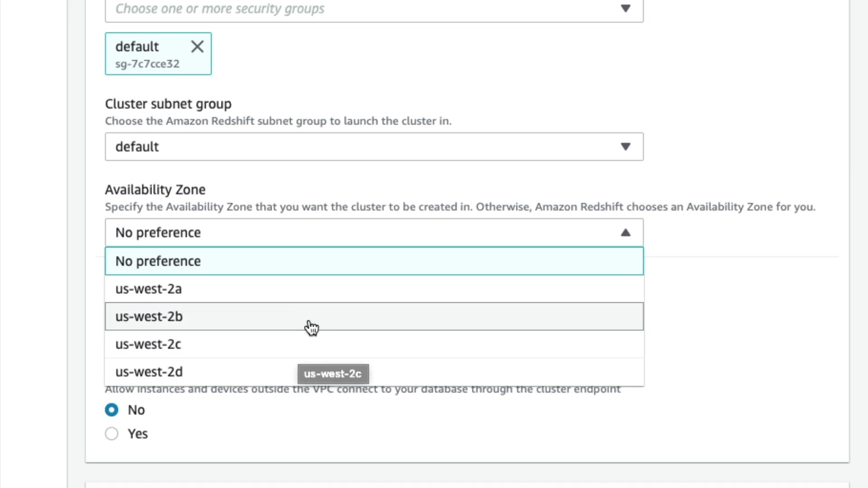Choose highlighted No preference option in list

click(362, 261)
